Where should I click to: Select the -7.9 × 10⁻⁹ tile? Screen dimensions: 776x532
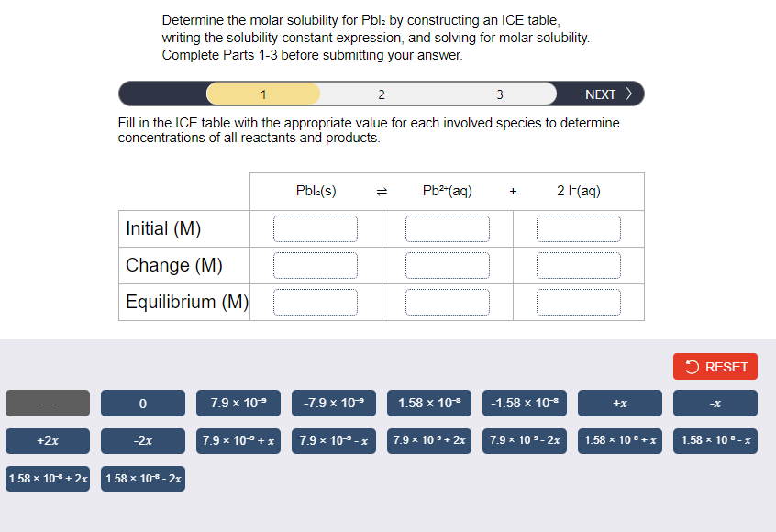coord(333,403)
